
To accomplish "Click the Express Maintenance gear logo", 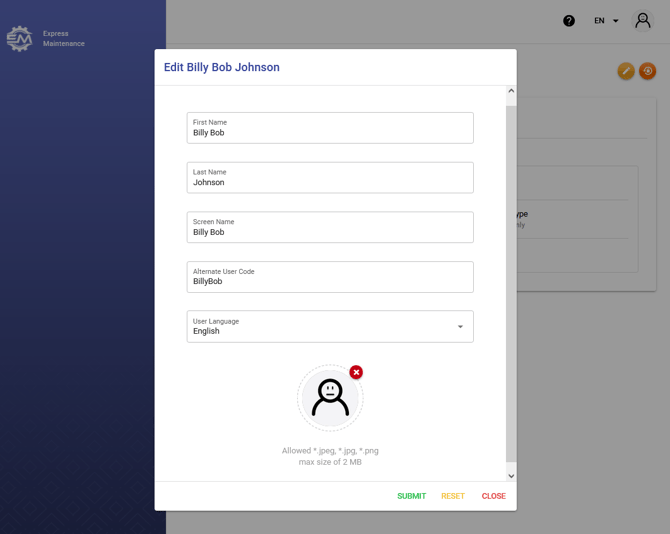I will [x=19, y=39].
